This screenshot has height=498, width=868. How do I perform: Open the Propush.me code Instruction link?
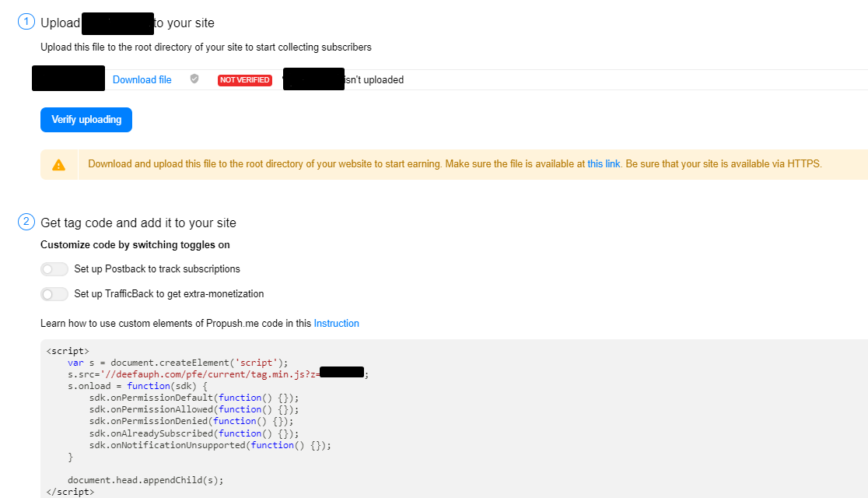337,324
